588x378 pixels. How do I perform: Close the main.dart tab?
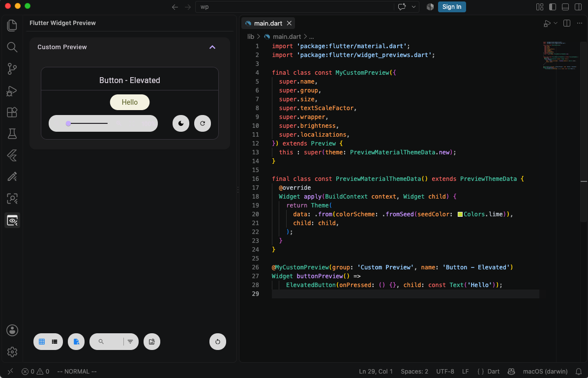tap(289, 23)
